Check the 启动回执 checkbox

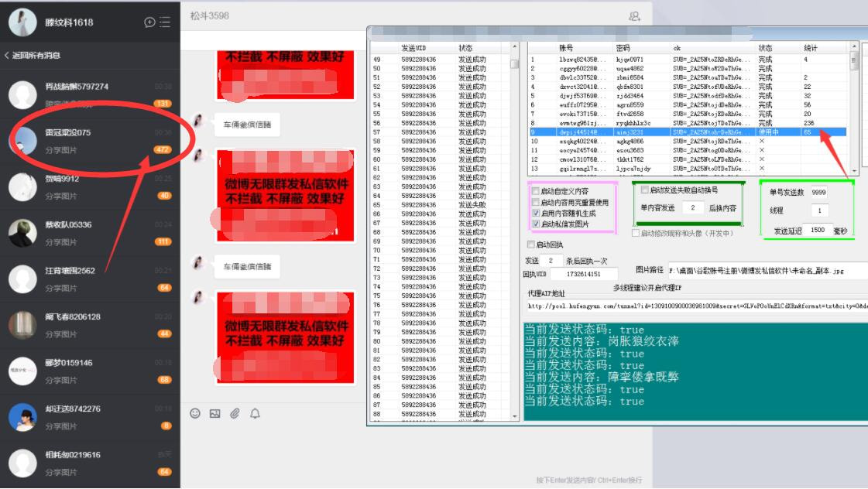tap(531, 244)
